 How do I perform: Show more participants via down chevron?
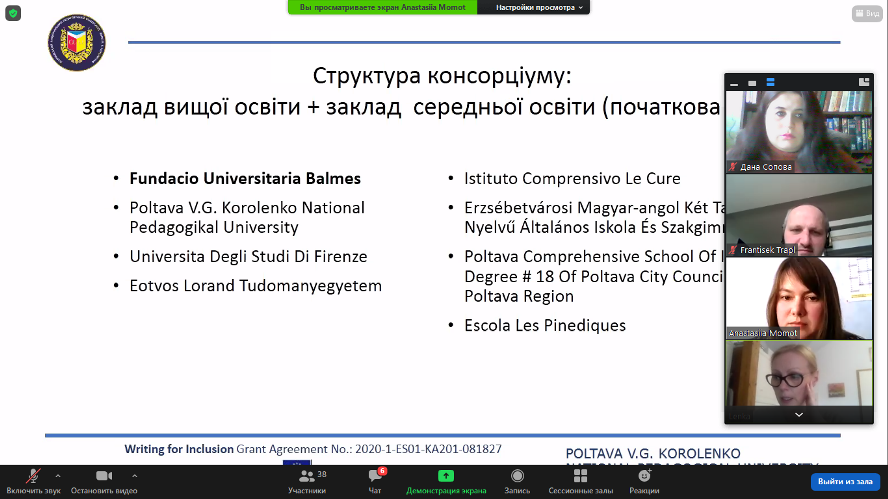(799, 415)
